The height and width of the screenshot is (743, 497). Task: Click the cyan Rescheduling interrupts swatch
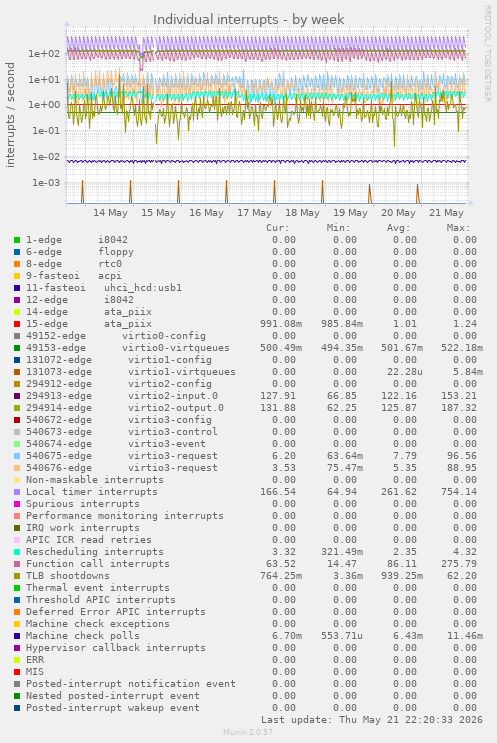[x=17, y=552]
